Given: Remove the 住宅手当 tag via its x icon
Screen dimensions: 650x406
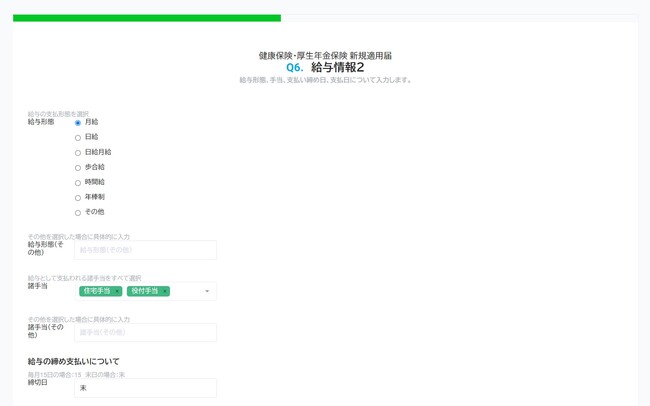Looking at the screenshot, I should click(x=117, y=291).
